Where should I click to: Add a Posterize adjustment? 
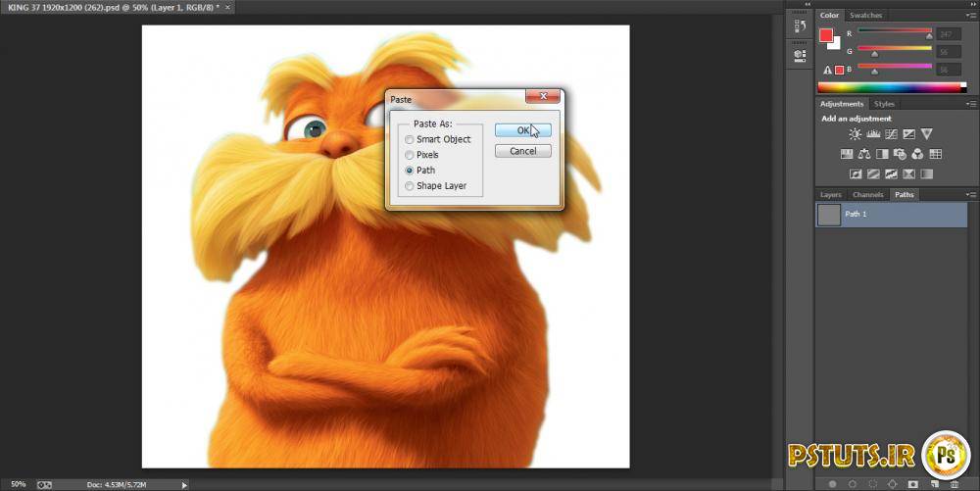[874, 173]
